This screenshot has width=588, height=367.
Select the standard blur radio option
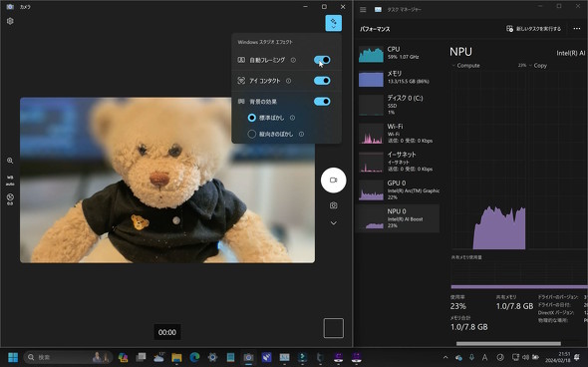[x=251, y=118]
